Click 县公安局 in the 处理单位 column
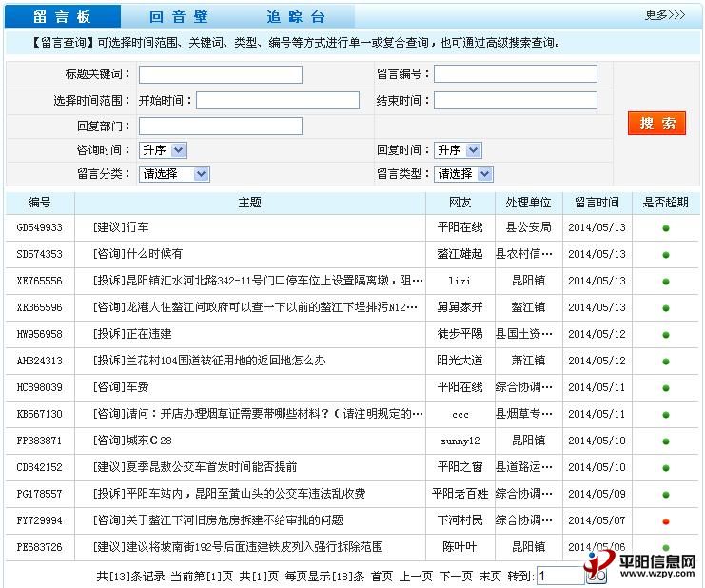Image resolution: width=705 pixels, height=588 pixels. (x=528, y=227)
